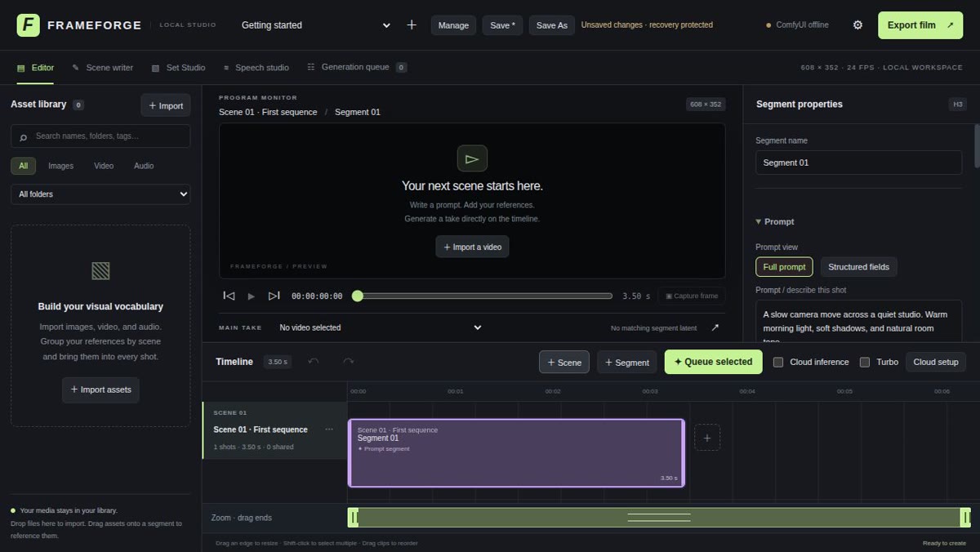This screenshot has width=980, height=552.
Task: Switch to the Scene writer tab
Action: click(x=103, y=68)
